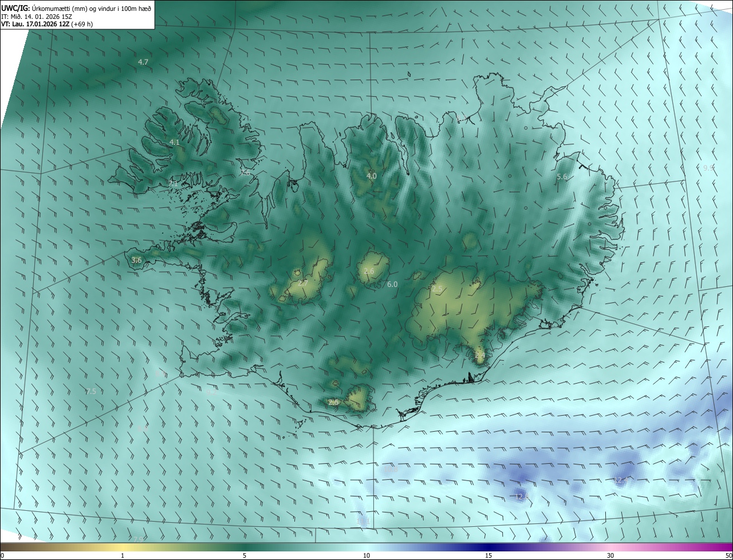The image size is (733, 560).
Task: Click the valid time line "VT: Lau. 17.01.2026 12Z (+69 h)"
Action: pyautogui.click(x=47, y=24)
